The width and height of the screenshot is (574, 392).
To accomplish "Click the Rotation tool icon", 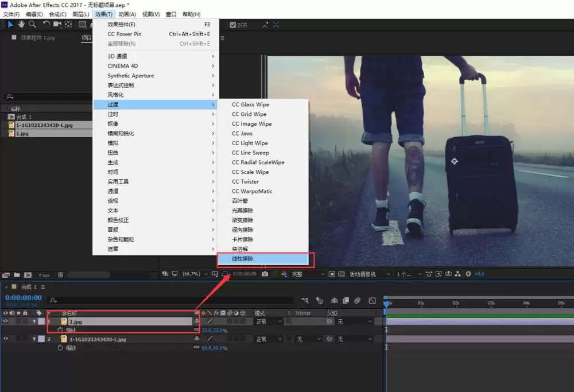I will pyautogui.click(x=46, y=25).
